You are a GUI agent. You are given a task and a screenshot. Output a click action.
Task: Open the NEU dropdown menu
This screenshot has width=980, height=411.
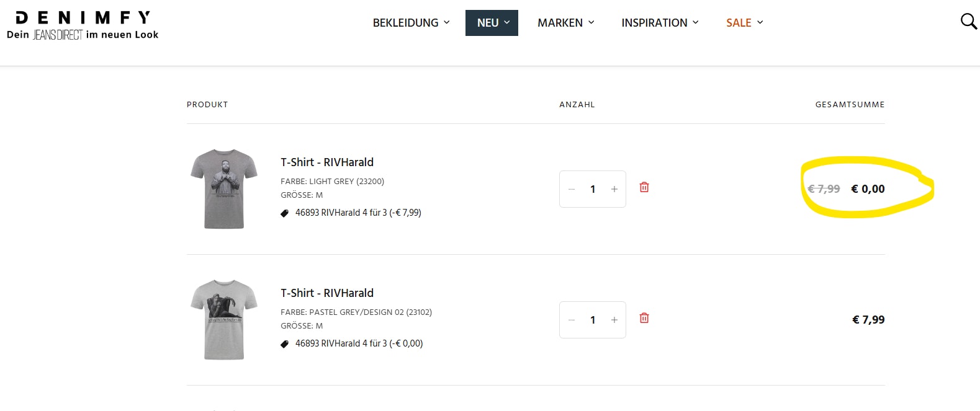pyautogui.click(x=492, y=23)
